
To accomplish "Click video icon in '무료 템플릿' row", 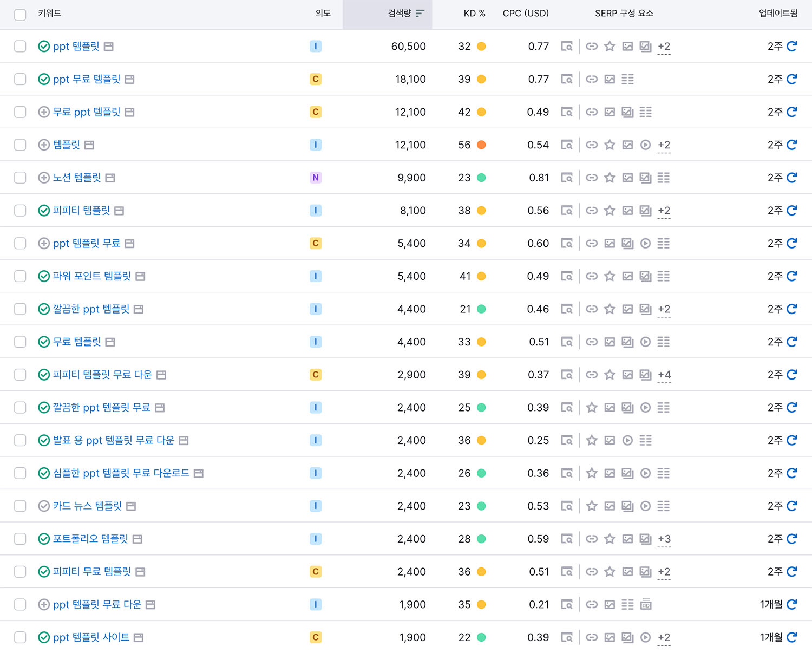I will 645,342.
